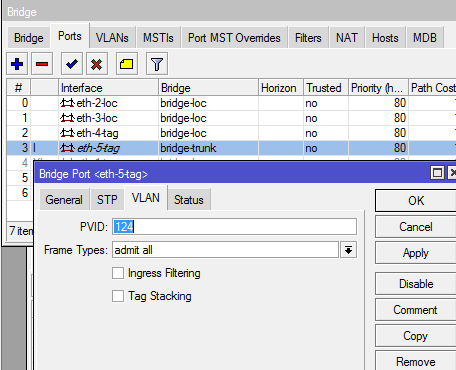The image size is (456, 370).
Task: Click the Comment button
Action: 416,310
